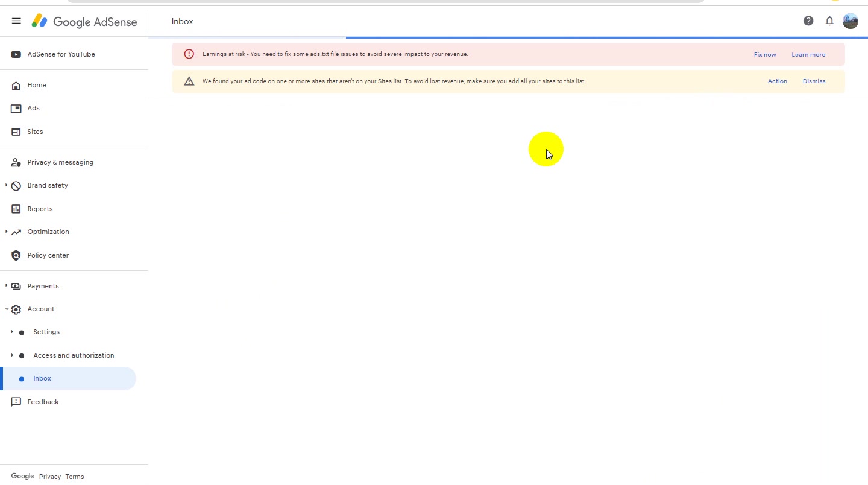This screenshot has width=868, height=485.
Task: Open the notifications bell icon
Action: 829,21
